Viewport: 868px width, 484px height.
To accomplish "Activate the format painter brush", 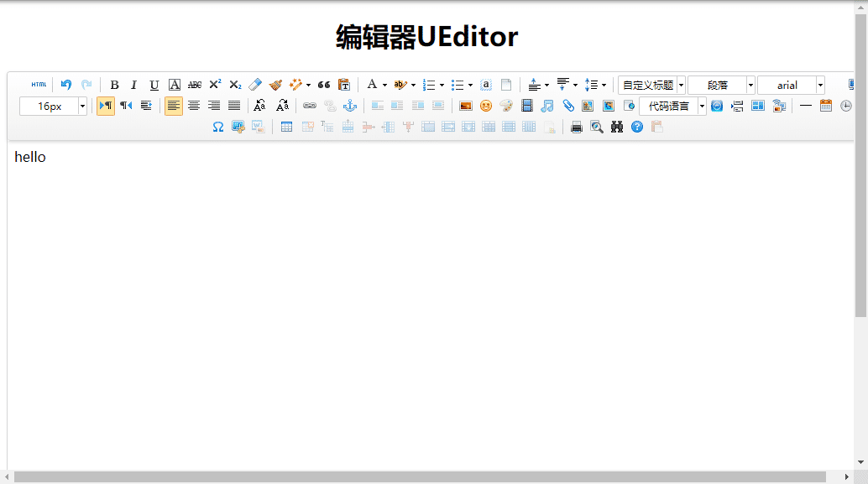I will (275, 85).
